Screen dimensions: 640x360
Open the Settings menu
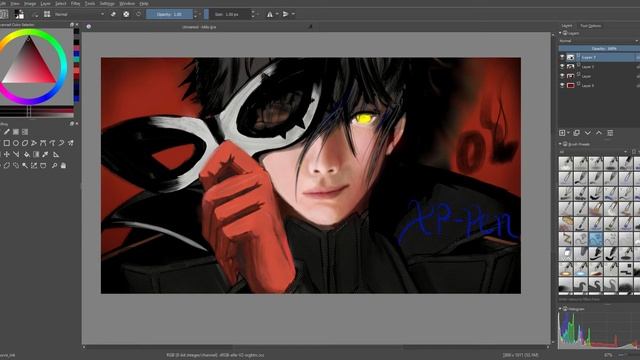click(107, 3)
